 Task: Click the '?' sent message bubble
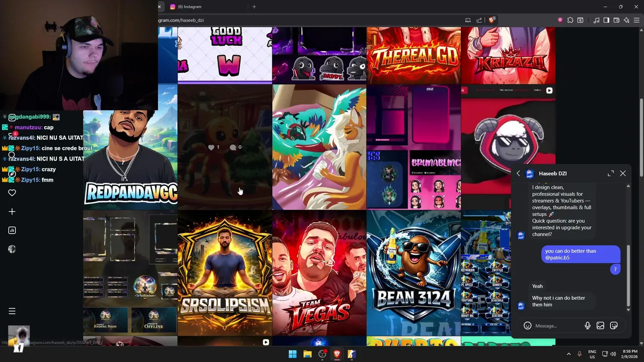pyautogui.click(x=615, y=269)
